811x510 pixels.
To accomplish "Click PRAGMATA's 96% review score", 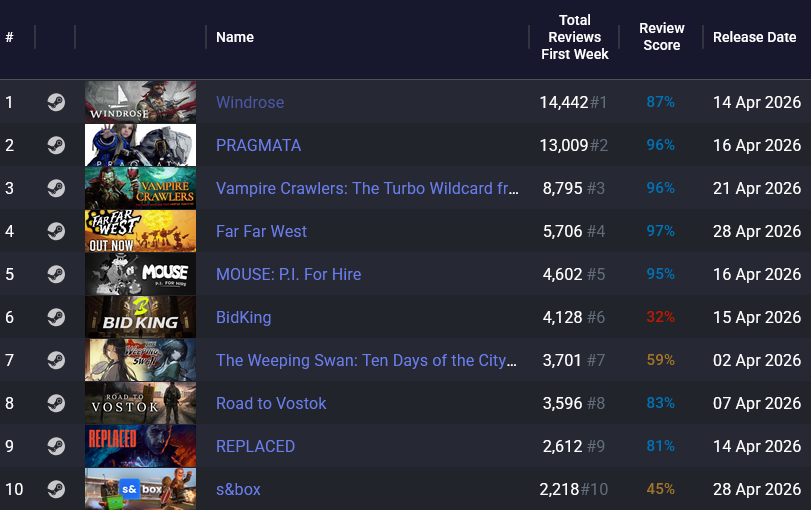I will pyautogui.click(x=660, y=145).
